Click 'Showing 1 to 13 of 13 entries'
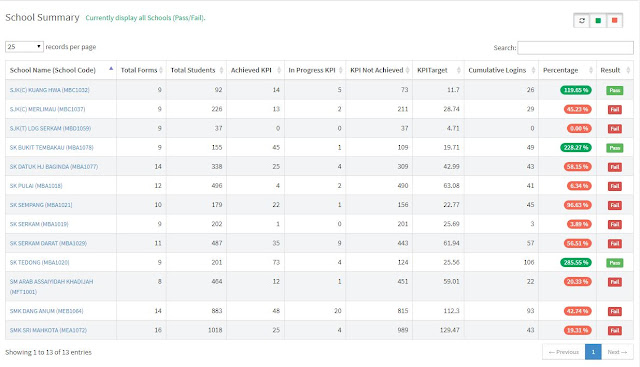 pyautogui.click(x=49, y=353)
